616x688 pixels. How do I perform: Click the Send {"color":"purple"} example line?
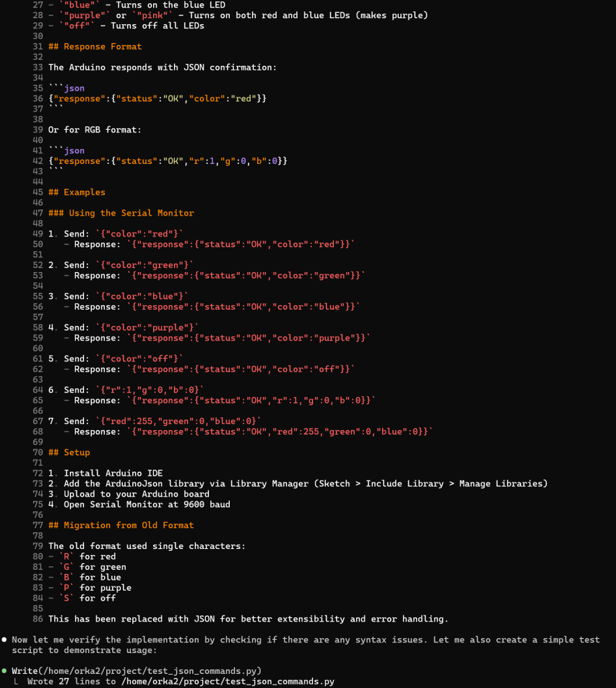click(131, 328)
